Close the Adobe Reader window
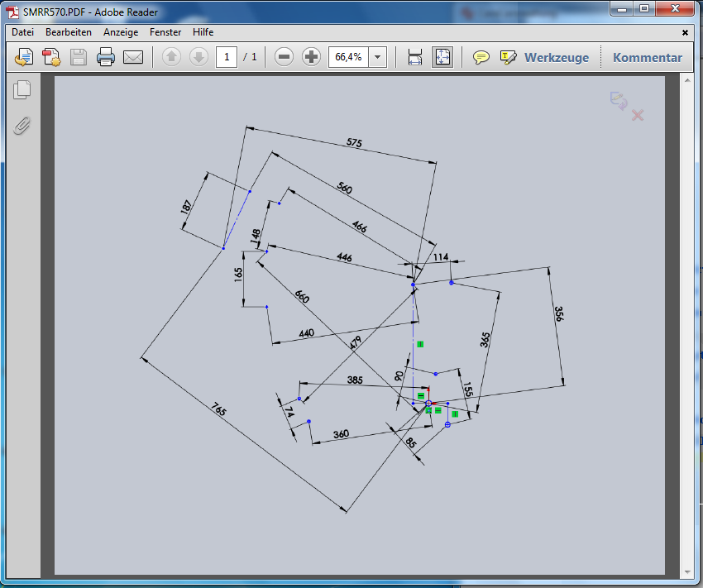This screenshot has width=703, height=588. pyautogui.click(x=676, y=8)
